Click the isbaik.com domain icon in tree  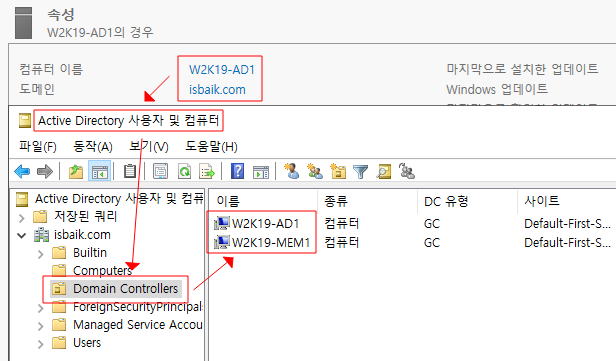[x=41, y=235]
